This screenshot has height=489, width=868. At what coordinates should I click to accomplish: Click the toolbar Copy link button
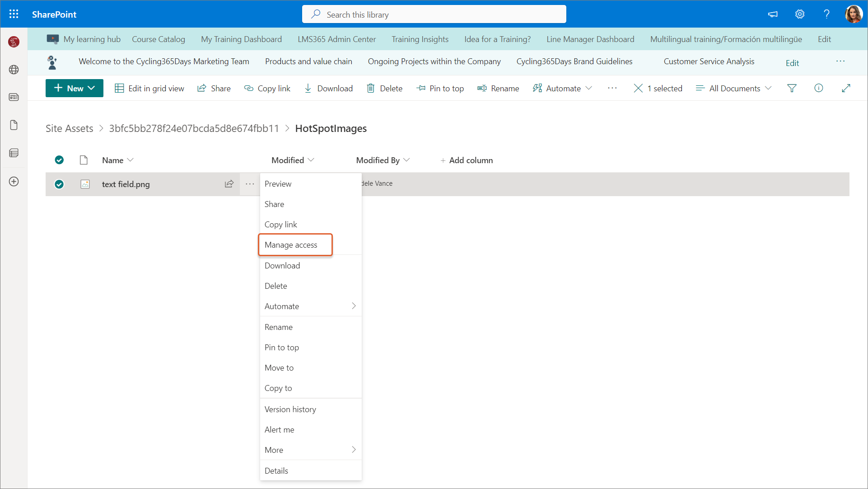tap(267, 88)
